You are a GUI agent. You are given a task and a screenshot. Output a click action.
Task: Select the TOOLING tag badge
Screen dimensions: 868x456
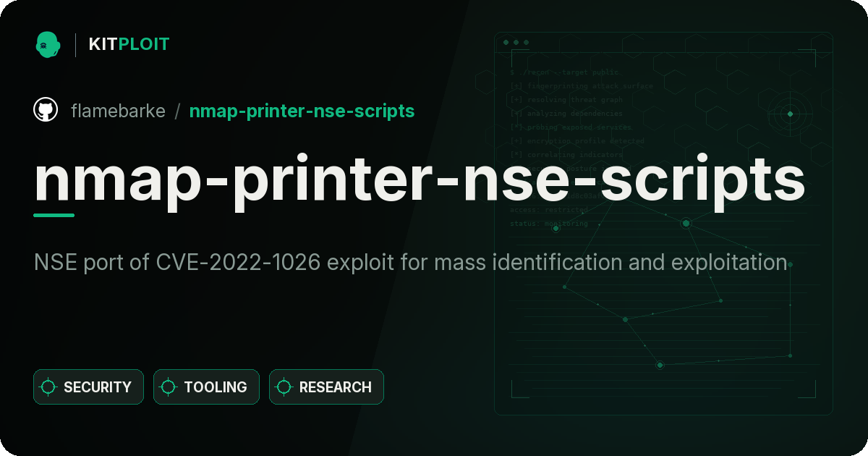pyautogui.click(x=206, y=387)
